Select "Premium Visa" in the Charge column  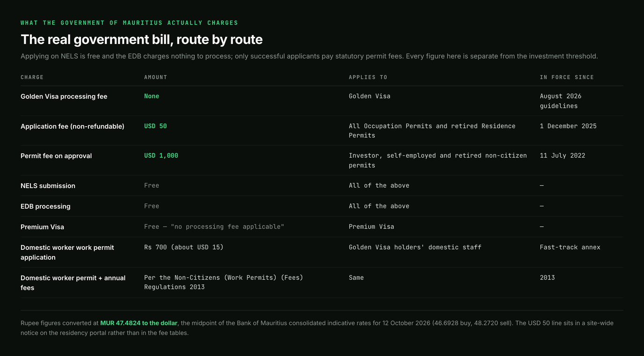[42, 227]
